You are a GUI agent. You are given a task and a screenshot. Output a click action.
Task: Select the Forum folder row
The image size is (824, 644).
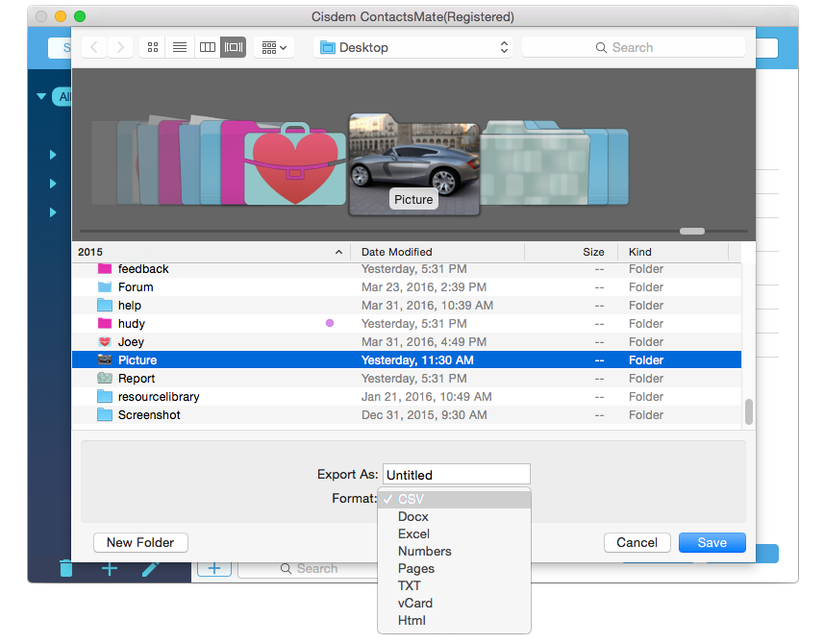coord(407,287)
